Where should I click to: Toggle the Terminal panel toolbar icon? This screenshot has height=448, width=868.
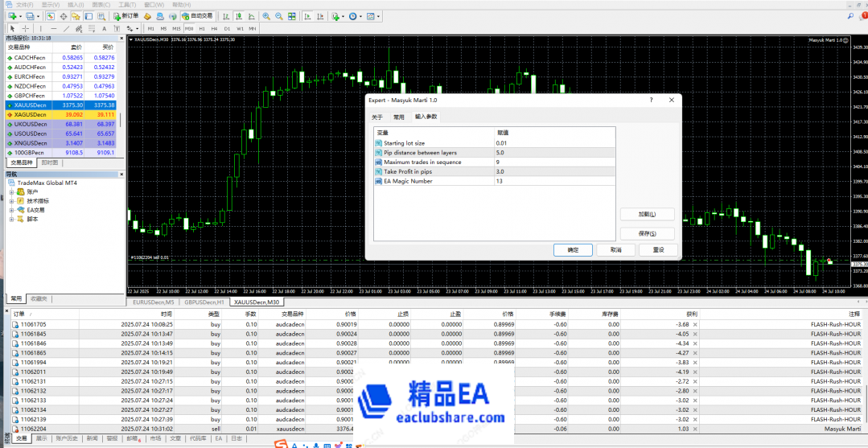click(x=88, y=16)
